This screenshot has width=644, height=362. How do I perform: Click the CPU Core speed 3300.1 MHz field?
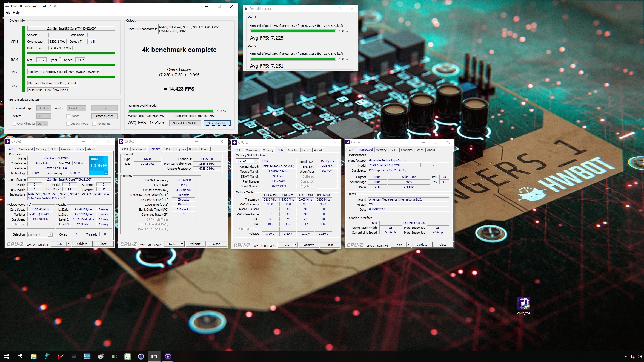click(x=58, y=42)
